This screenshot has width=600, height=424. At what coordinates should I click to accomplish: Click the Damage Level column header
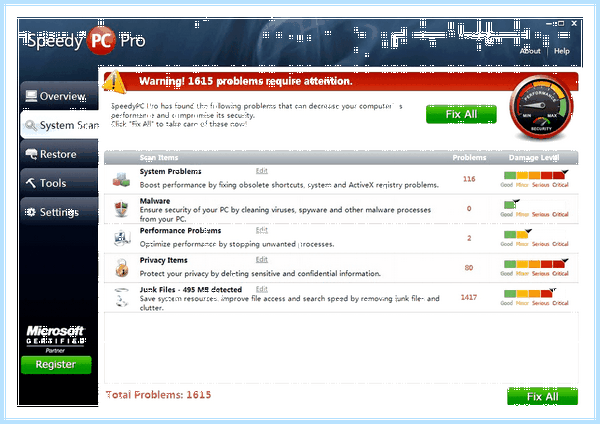click(x=534, y=158)
